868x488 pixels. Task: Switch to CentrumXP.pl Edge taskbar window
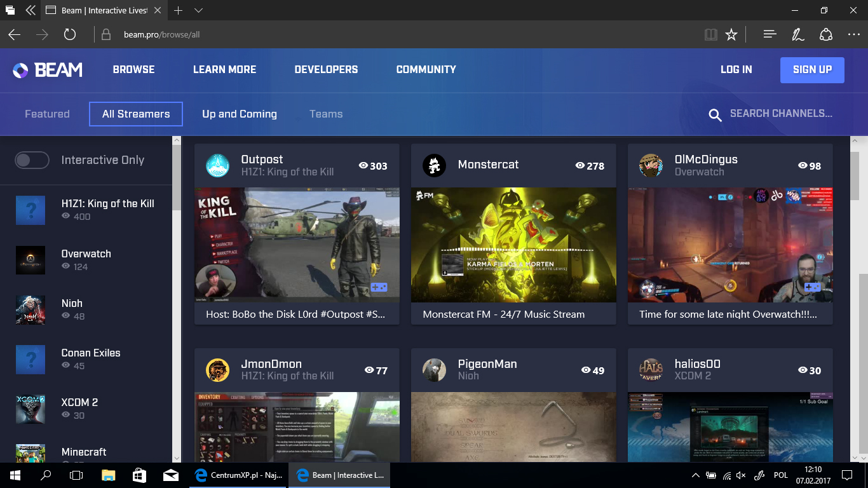point(238,475)
